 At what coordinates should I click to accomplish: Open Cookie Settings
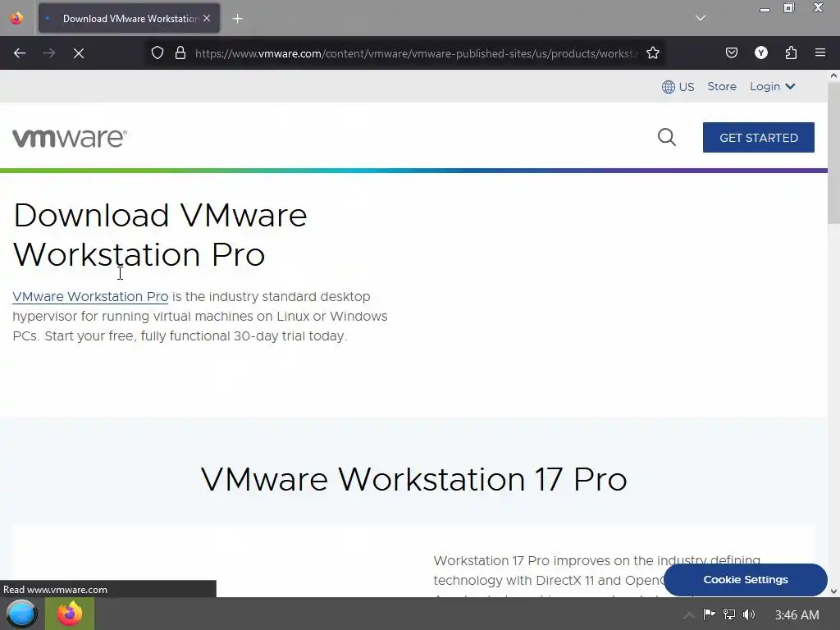pos(745,580)
